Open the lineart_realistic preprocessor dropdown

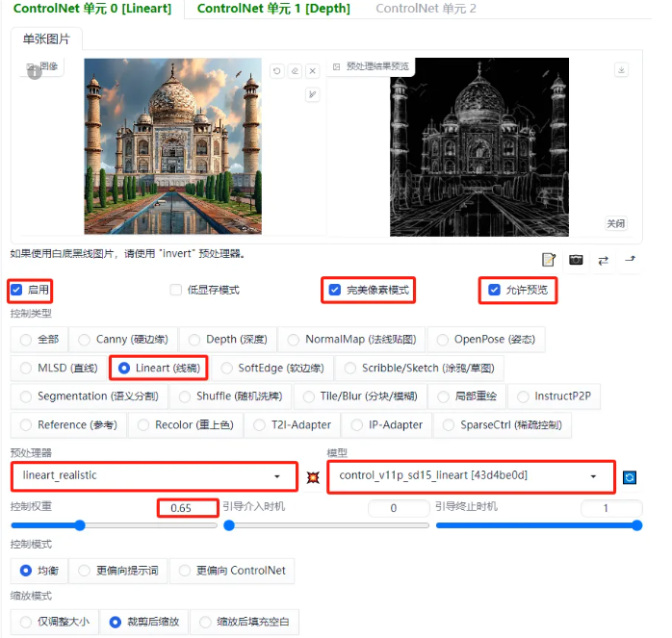tap(154, 476)
